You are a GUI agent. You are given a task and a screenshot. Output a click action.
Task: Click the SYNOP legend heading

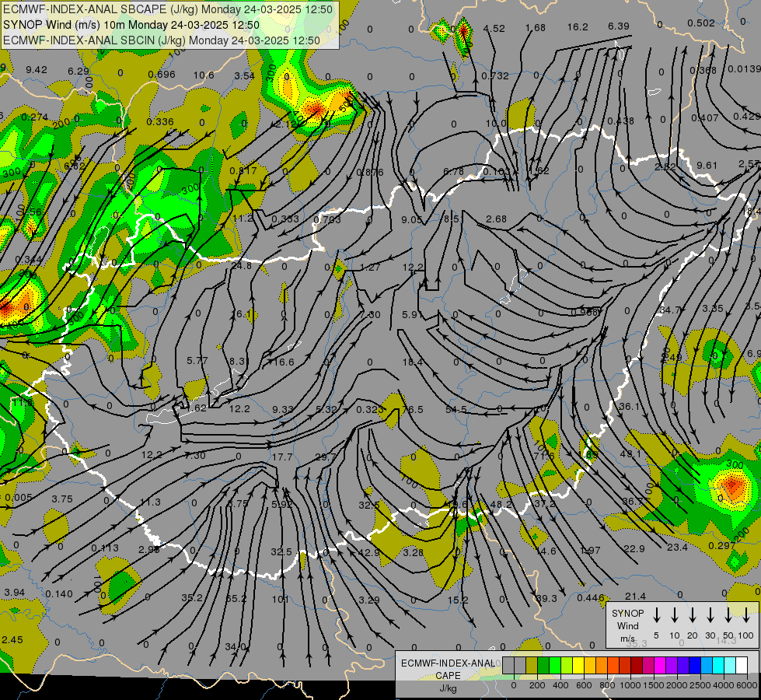pos(627,613)
